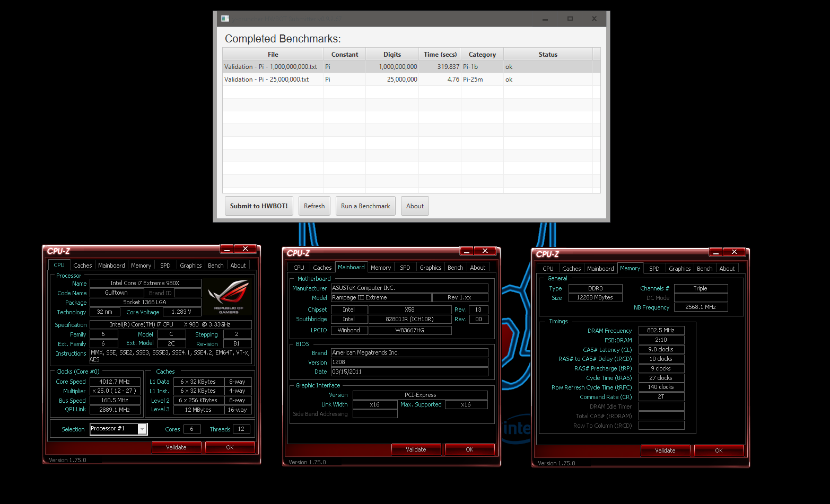Click the Core Voltage 1.283 V value
The width and height of the screenshot is (830, 504).
coord(181,312)
